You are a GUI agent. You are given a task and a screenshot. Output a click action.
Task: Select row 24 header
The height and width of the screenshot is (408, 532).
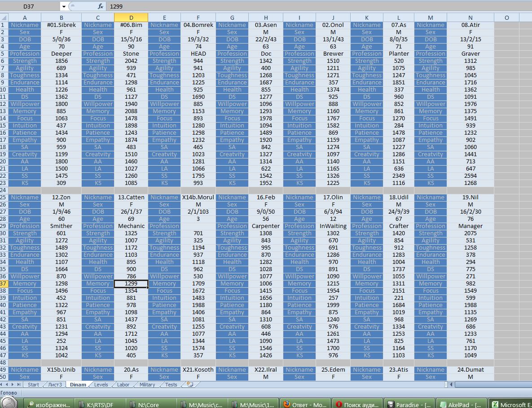pos(4,190)
